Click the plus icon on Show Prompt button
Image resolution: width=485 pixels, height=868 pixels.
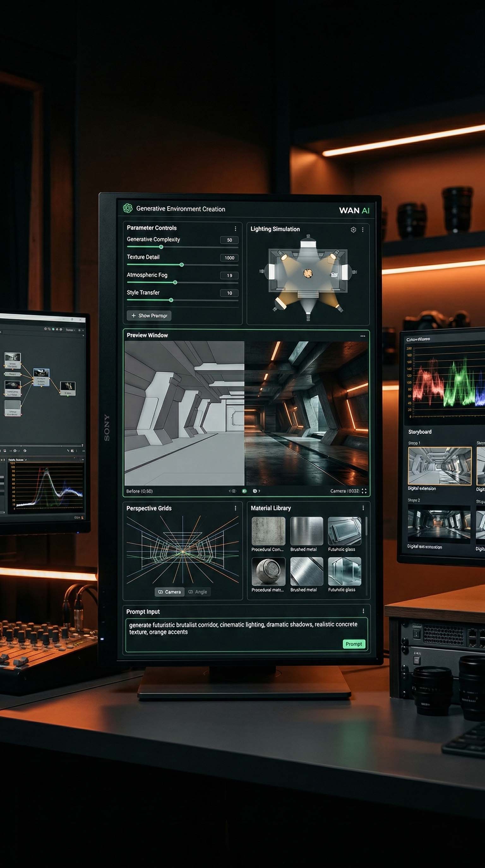[134, 315]
